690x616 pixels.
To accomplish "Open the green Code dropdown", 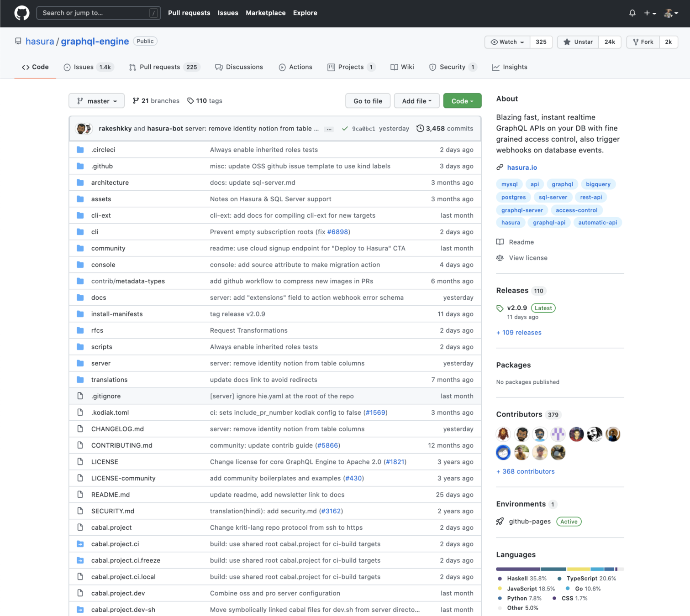I will click(x=462, y=101).
